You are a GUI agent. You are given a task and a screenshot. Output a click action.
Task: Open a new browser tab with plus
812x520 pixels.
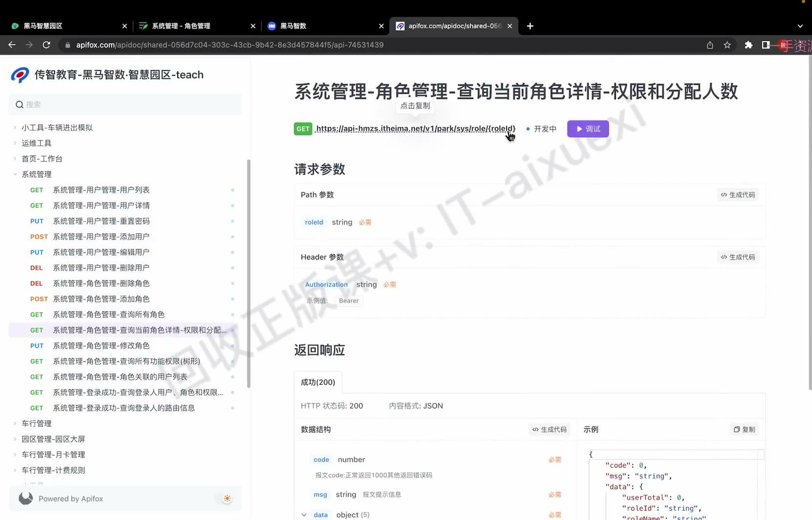coord(530,26)
